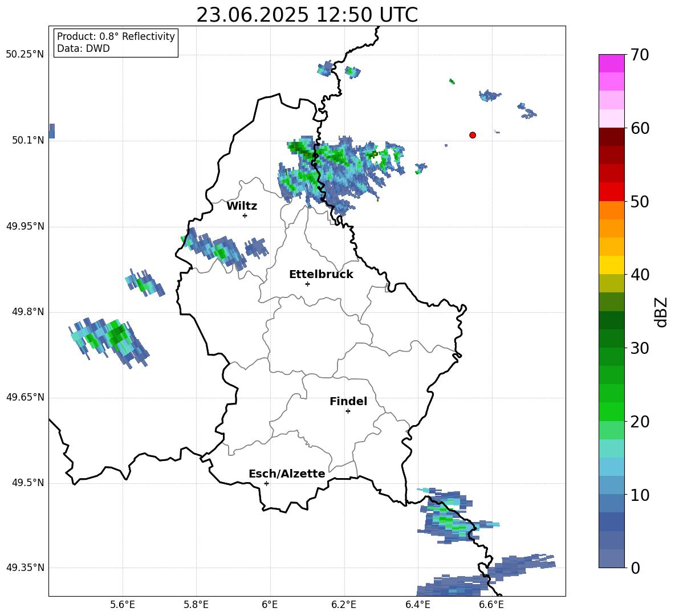Click the 49.5°N latitude label

coord(28,483)
